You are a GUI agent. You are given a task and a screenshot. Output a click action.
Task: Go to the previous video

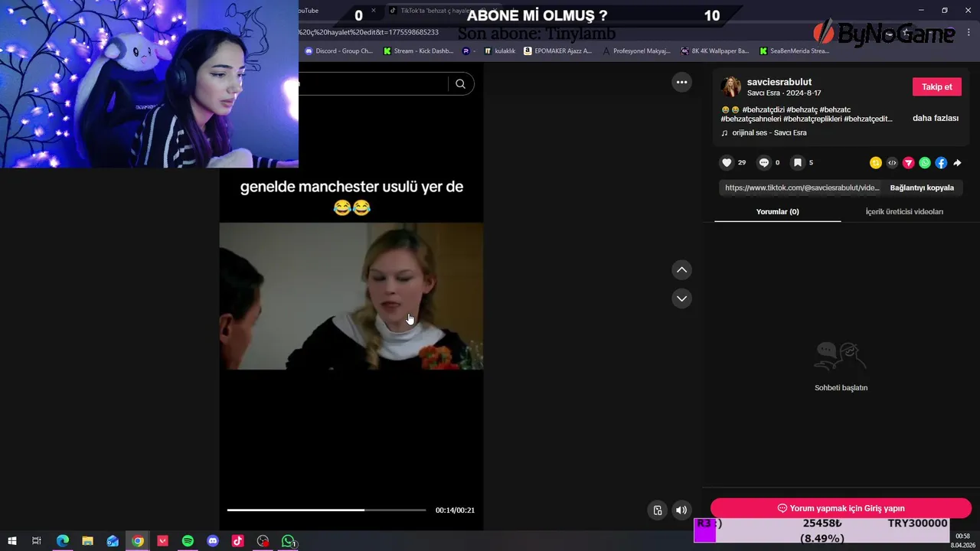point(681,269)
